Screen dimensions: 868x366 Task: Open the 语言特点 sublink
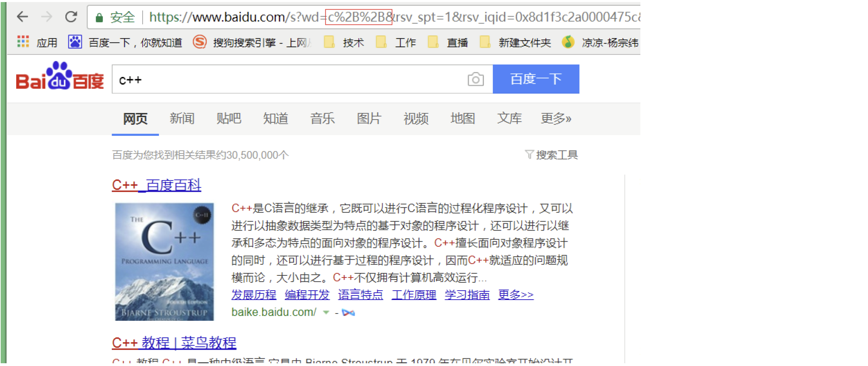(361, 295)
